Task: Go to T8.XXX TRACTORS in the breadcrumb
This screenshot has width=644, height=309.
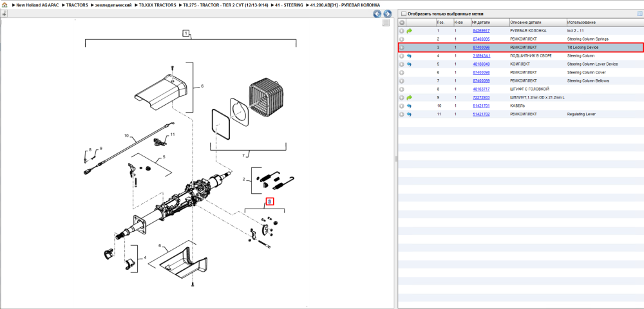Action: (x=157, y=5)
